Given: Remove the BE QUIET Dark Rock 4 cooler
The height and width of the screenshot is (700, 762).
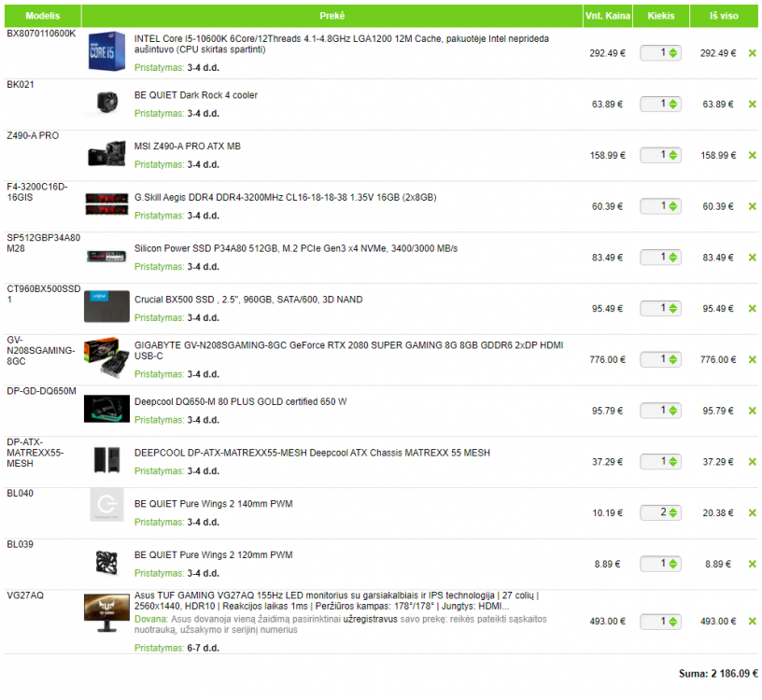Looking at the screenshot, I should [x=753, y=104].
